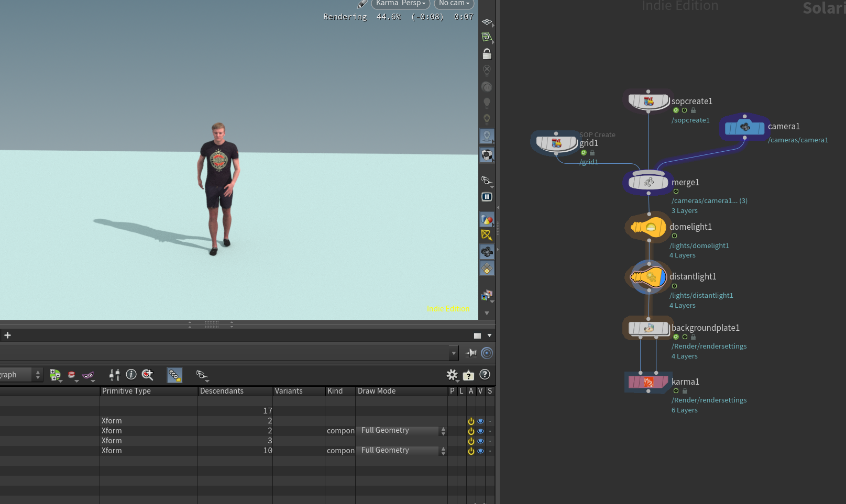Viewport: 846px width, 504px height.
Task: Pin the pane with the pushpin icon
Action: [x=471, y=353]
